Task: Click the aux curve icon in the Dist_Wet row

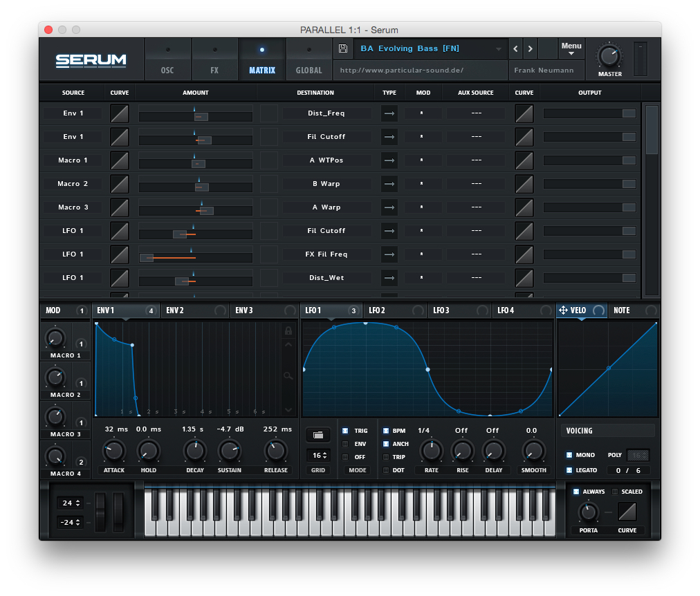Action: (x=524, y=278)
